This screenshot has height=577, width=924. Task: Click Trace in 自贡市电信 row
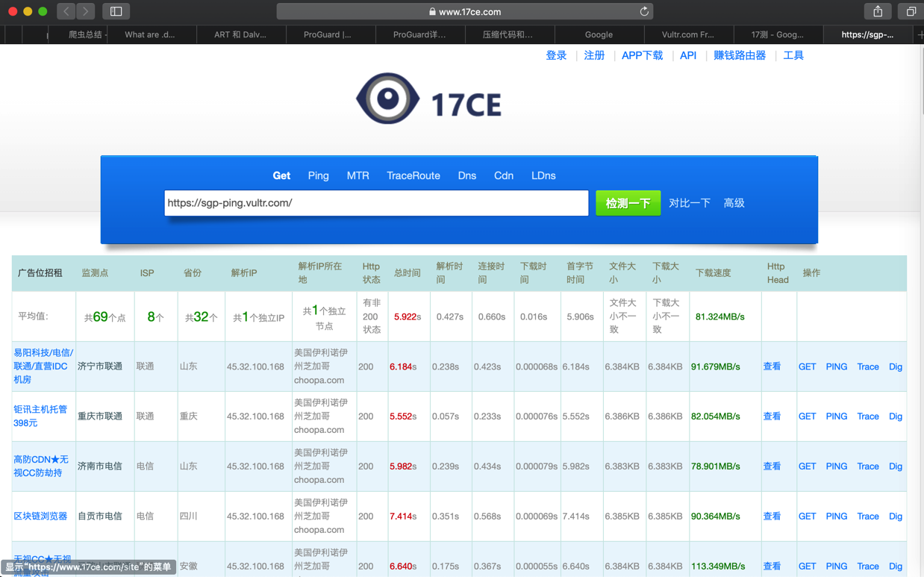pyautogui.click(x=867, y=517)
